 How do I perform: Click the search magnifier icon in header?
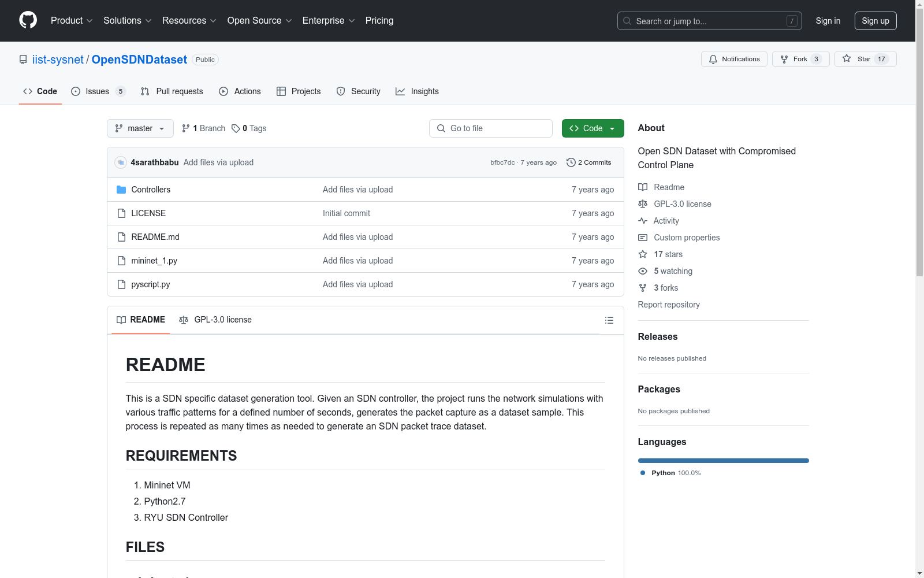(x=627, y=21)
